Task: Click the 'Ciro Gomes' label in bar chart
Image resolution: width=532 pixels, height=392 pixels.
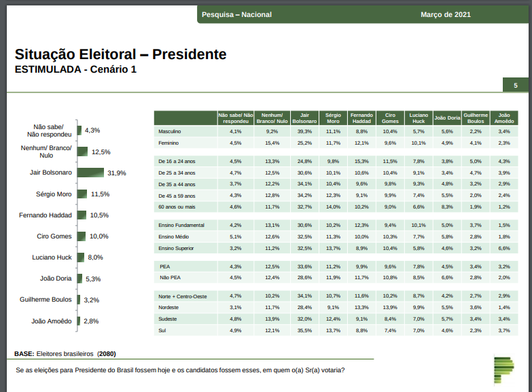Action: click(54, 236)
